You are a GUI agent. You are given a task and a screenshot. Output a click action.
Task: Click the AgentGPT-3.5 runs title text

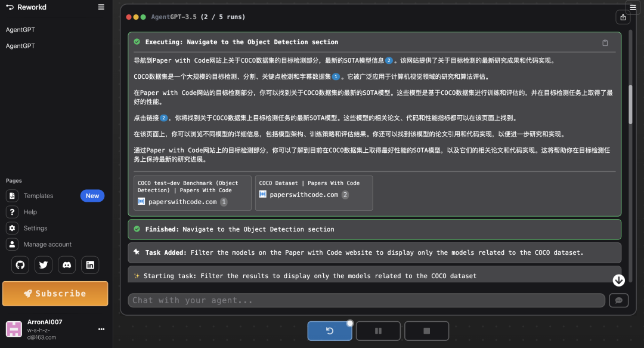tap(198, 17)
